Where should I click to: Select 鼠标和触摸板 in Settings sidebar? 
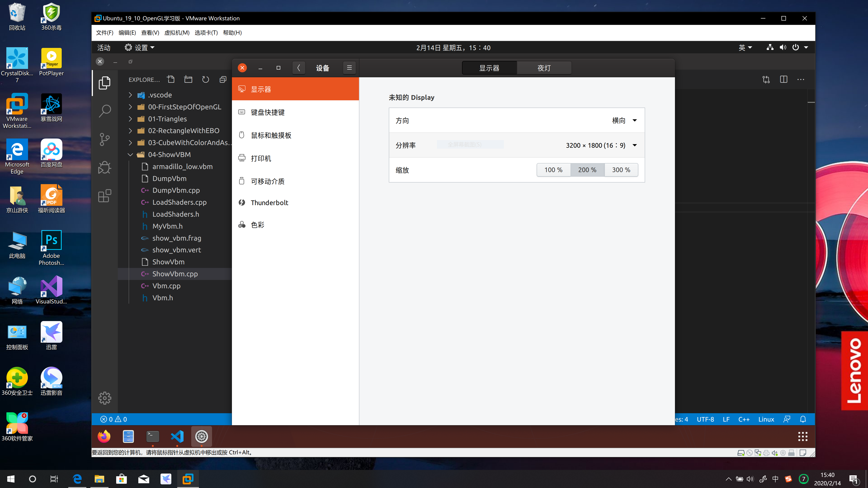point(295,135)
